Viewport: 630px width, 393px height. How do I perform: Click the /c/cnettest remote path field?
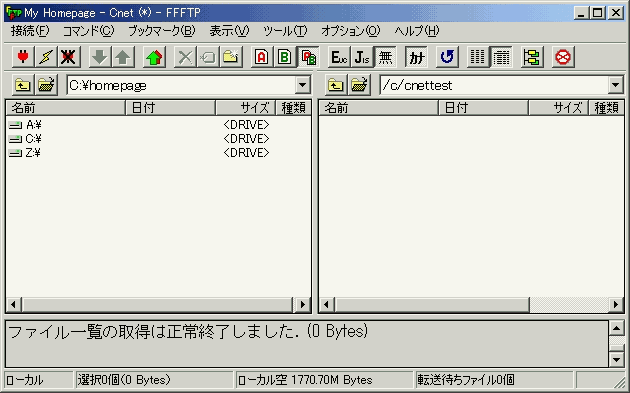tap(494, 85)
